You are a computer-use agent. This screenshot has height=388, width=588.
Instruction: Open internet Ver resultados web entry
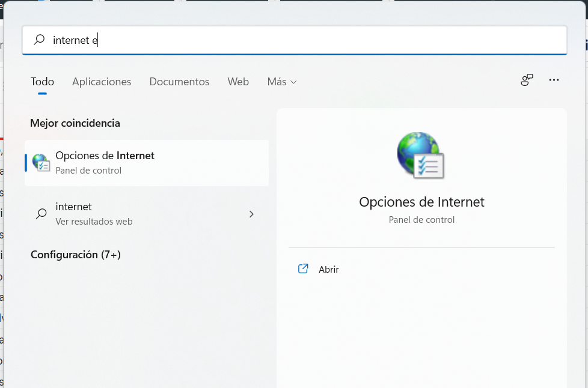[x=147, y=214]
